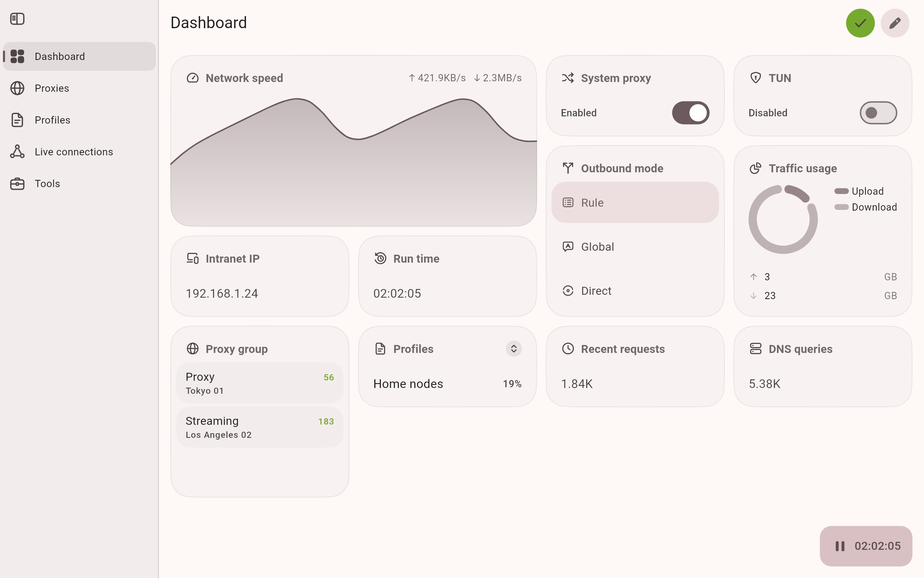Click the Outbound mode fork icon
The image size is (924, 578).
pyautogui.click(x=568, y=168)
